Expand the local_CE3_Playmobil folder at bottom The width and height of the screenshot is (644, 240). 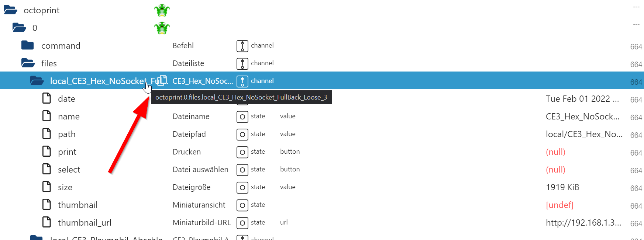click(36, 238)
